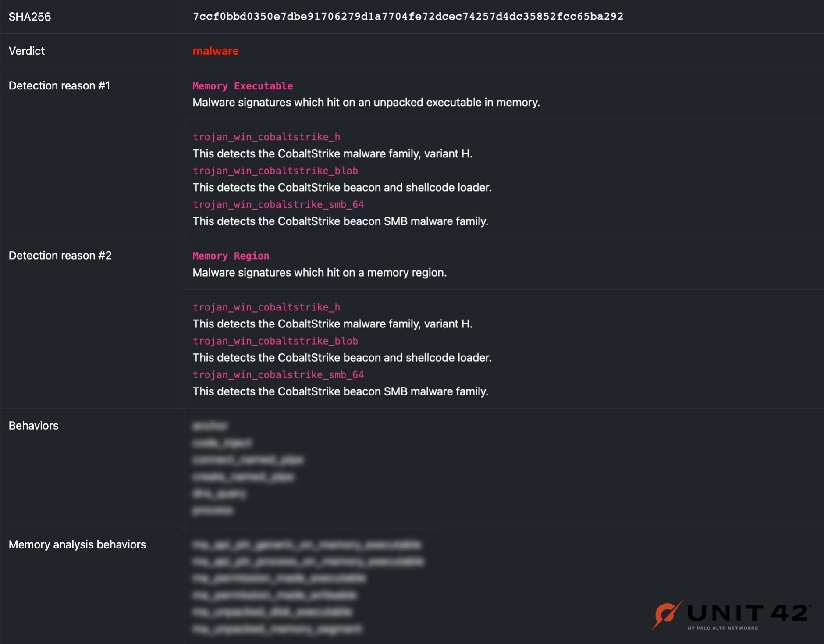The width and height of the screenshot is (824, 644).
Task: Open trojan_win_cobaltstrike_h under Detection reason #1
Action: click(266, 137)
